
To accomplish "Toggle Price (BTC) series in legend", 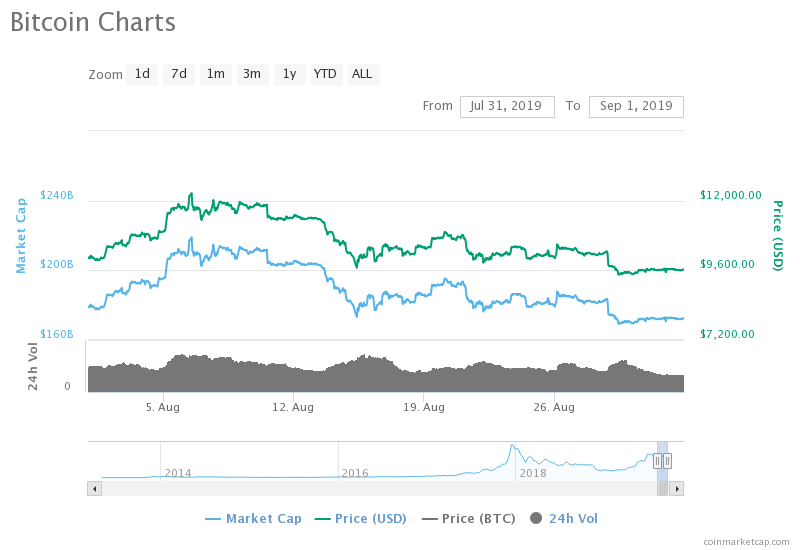I will point(470,518).
